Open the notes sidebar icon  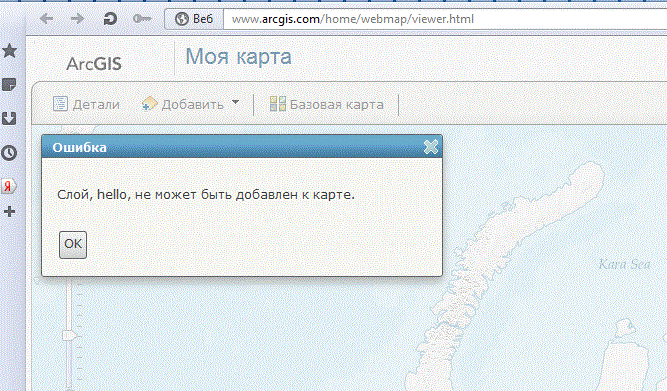[x=9, y=85]
